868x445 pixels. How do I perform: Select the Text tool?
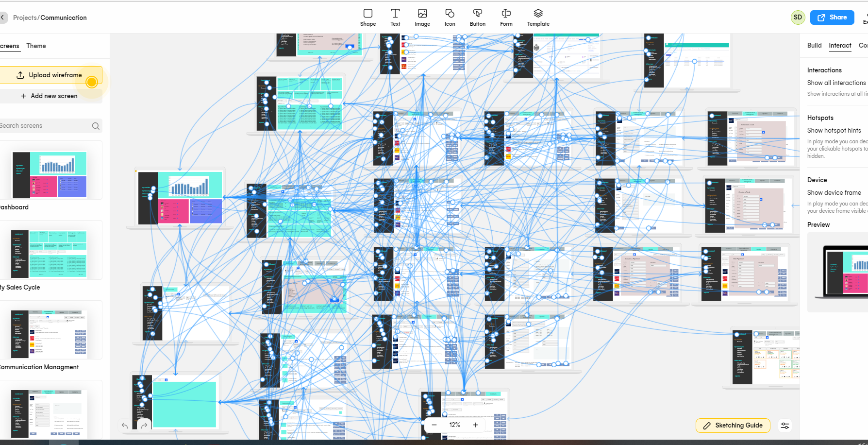tap(395, 17)
